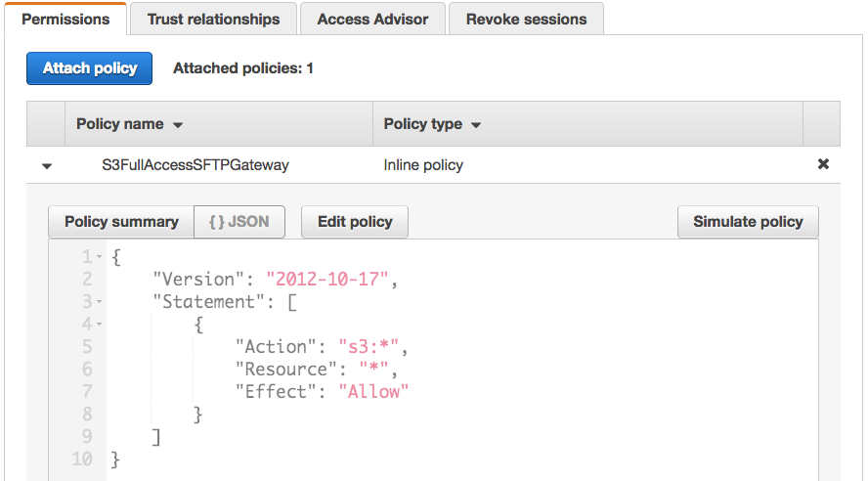Image resolution: width=868 pixels, height=481 pixels.
Task: Click the S3FullAccessSFTPGateway policy name
Action: click(195, 165)
